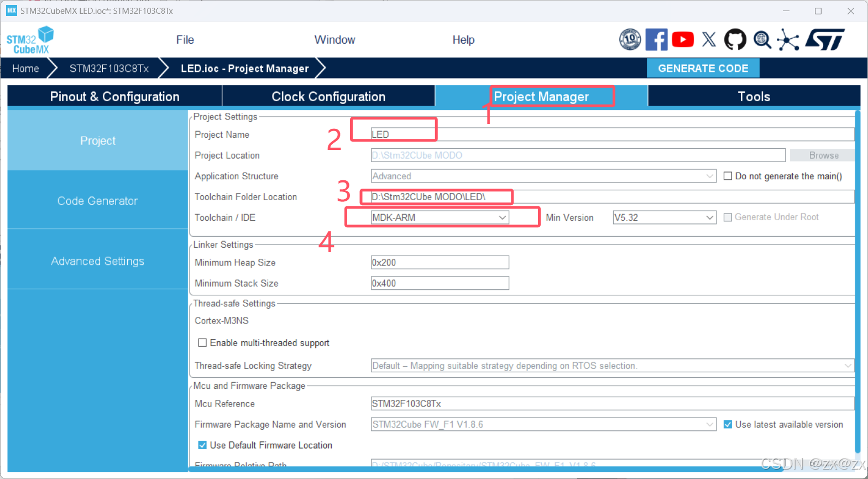Click the Mcu Reference field

(613, 404)
